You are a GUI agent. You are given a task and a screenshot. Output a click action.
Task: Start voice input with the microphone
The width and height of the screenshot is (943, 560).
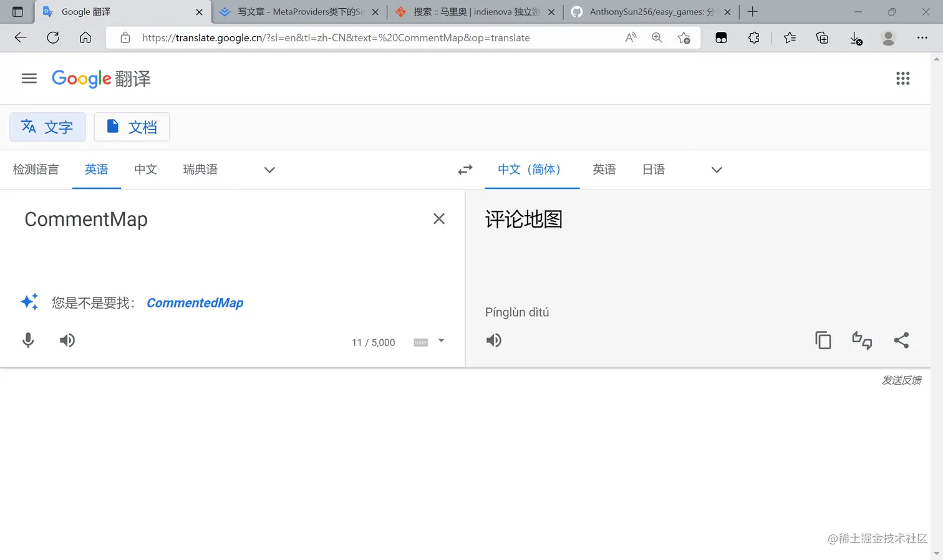click(x=28, y=340)
